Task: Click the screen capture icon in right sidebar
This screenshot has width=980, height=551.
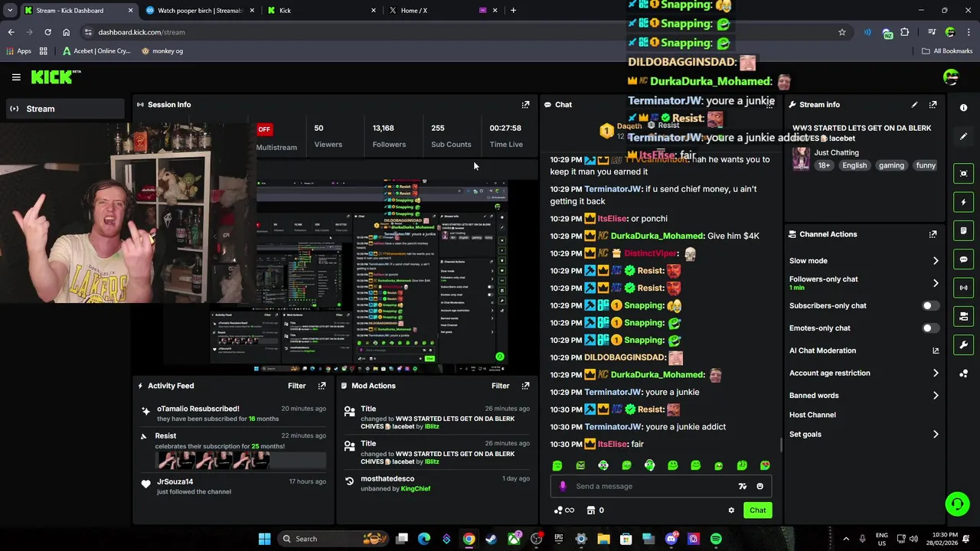Action: [963, 174]
